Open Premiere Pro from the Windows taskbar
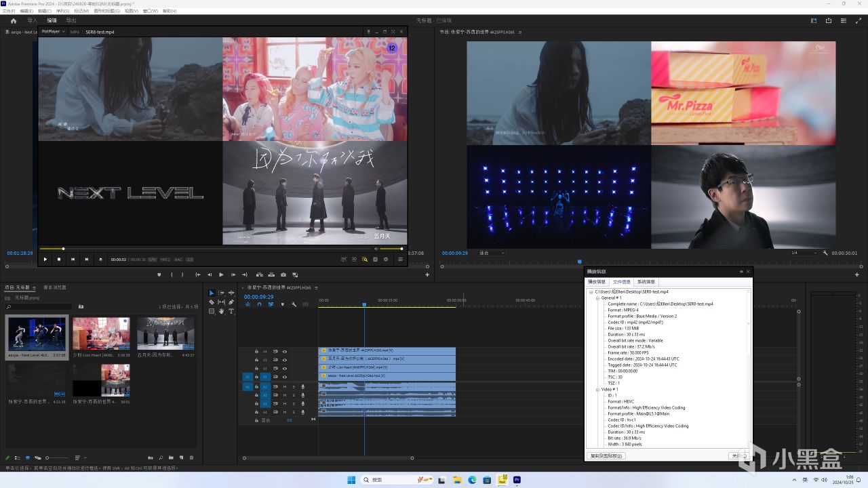The width and height of the screenshot is (868, 488). point(517,480)
